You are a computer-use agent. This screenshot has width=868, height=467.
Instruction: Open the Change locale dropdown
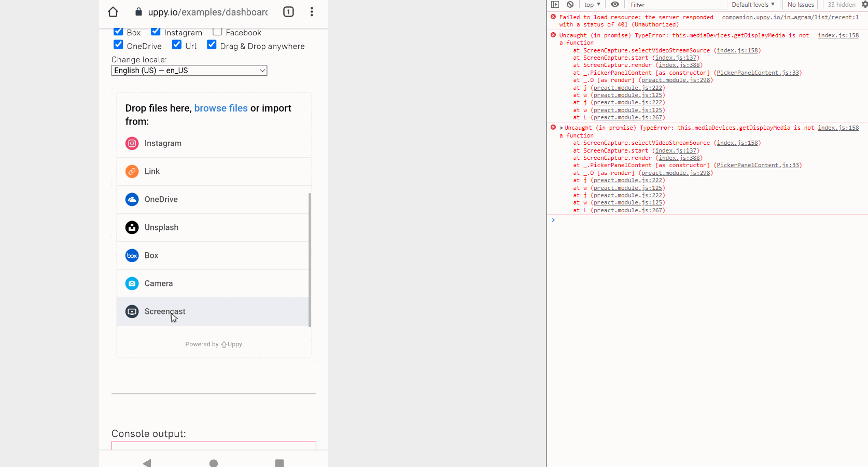(189, 70)
